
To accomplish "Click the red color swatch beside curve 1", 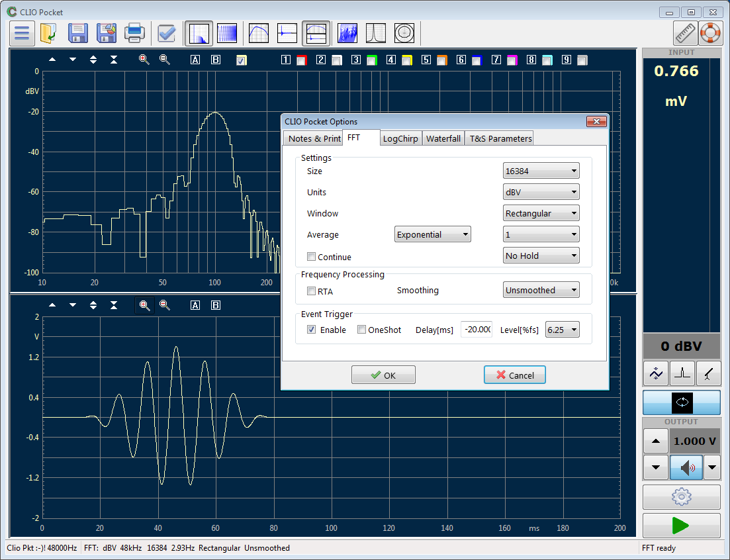I will [x=301, y=60].
